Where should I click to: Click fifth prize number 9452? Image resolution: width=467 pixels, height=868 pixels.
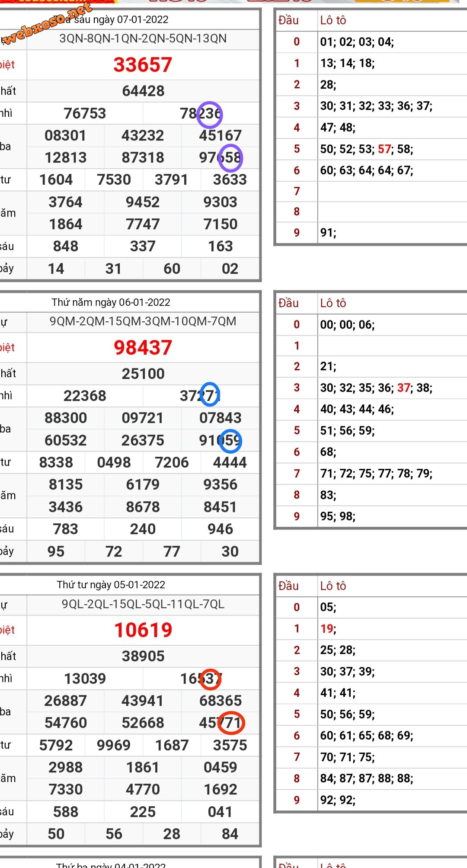coord(143,202)
